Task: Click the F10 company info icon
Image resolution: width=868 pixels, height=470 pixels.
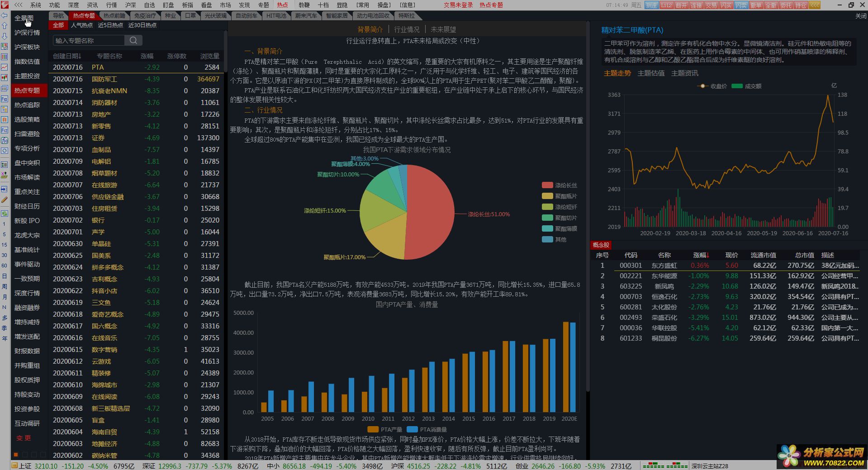Action: click(5, 99)
